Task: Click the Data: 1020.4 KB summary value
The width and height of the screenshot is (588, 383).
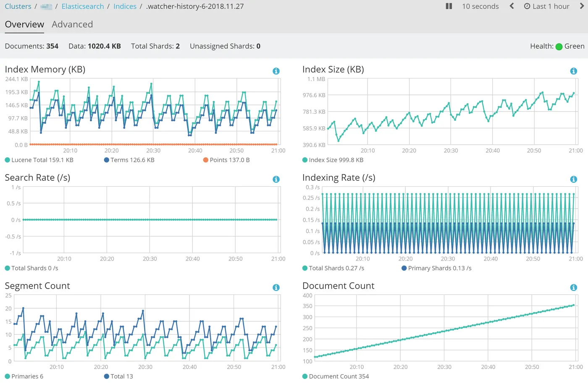Action: point(94,46)
